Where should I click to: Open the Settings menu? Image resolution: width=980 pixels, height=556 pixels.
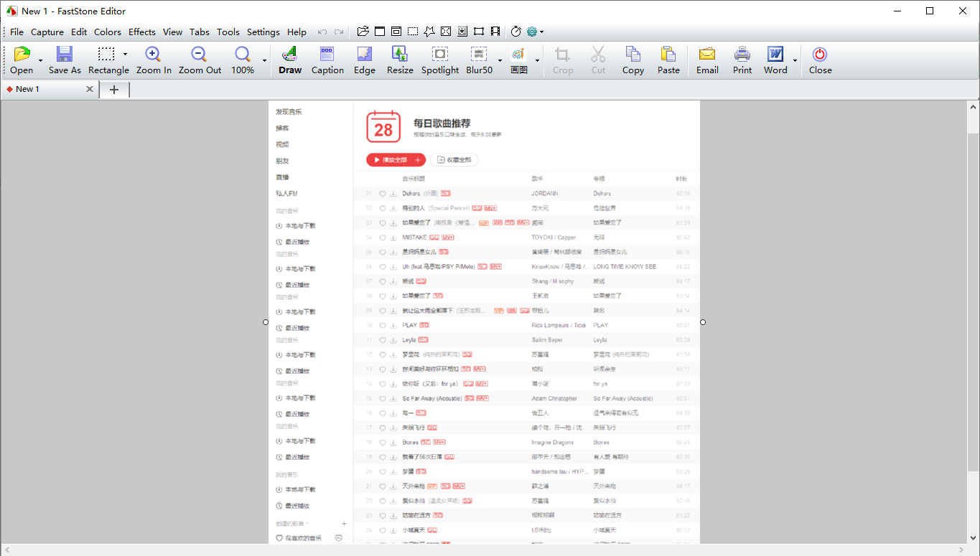pos(263,32)
